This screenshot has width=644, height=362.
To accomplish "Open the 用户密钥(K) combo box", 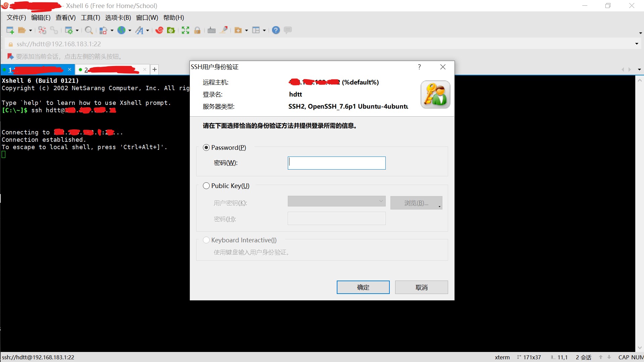I will [336, 201].
